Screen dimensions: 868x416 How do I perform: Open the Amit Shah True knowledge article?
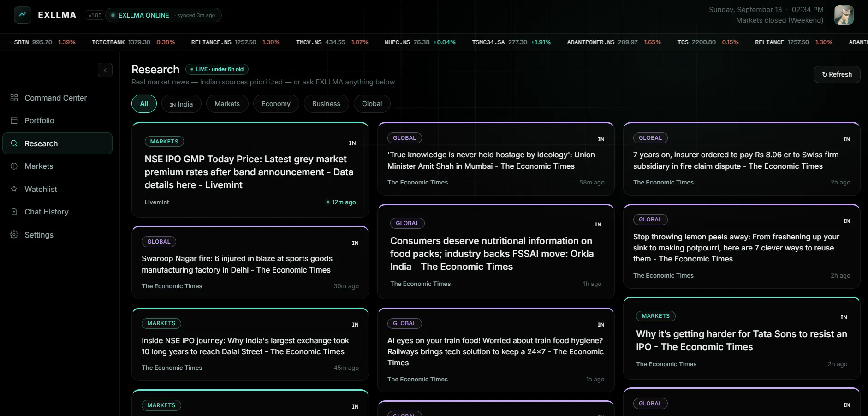point(496,159)
